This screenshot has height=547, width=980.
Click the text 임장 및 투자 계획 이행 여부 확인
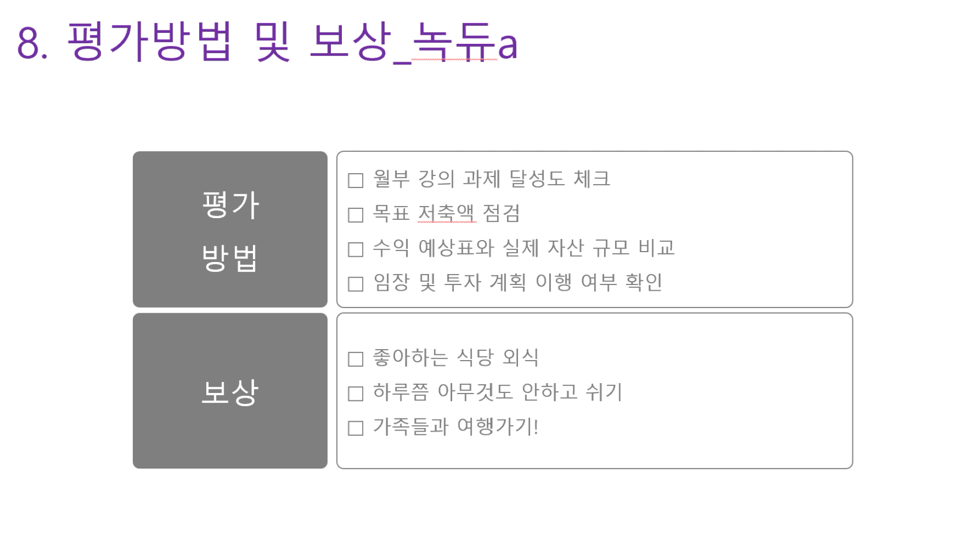pyautogui.click(x=517, y=283)
